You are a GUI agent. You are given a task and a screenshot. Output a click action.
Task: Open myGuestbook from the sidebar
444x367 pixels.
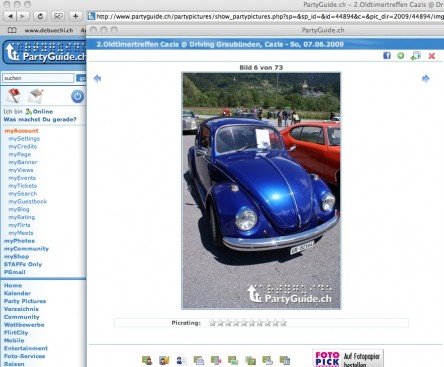tap(28, 201)
